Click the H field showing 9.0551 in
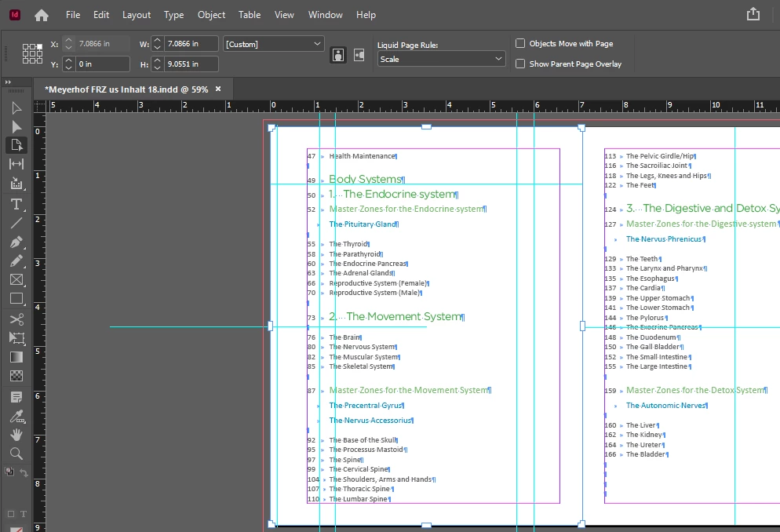 pos(191,64)
